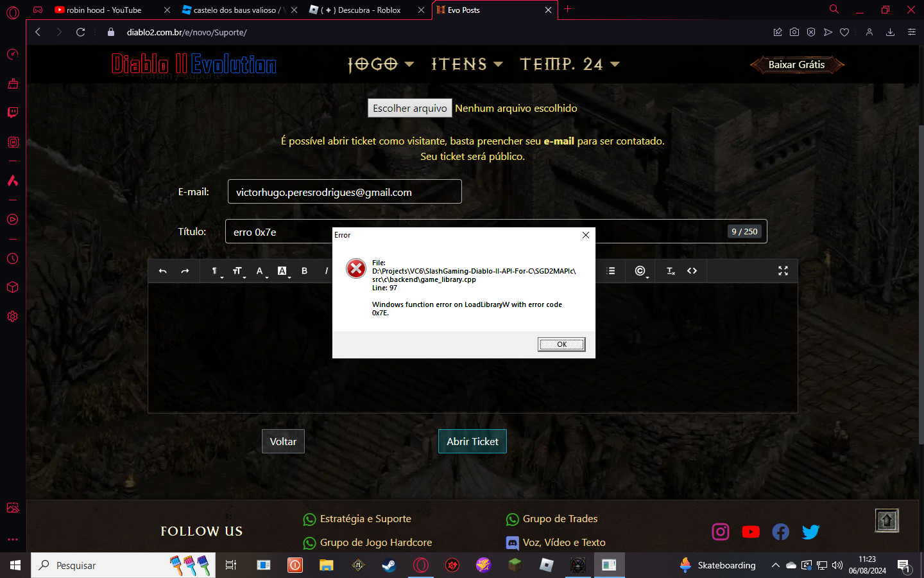
Task: Switch to the robin hood - YouTube tab
Action: (112, 10)
